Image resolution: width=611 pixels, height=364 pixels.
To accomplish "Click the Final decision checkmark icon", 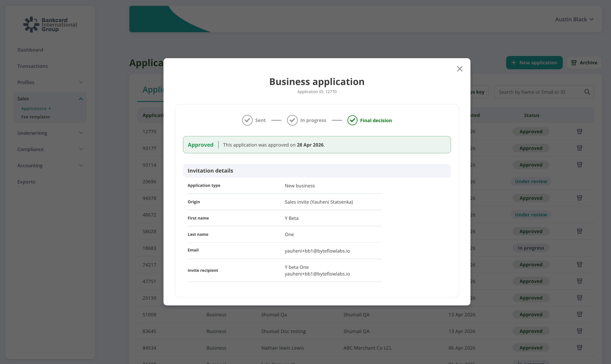I will click(352, 120).
